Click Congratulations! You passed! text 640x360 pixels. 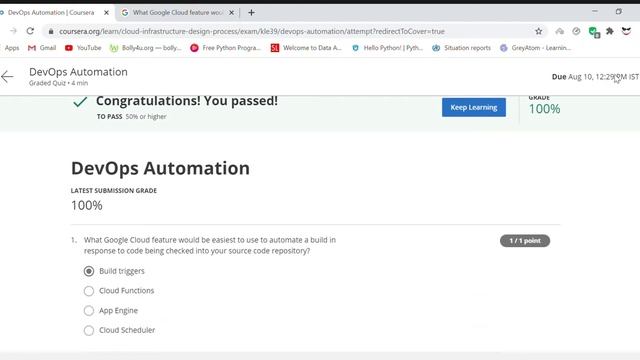tap(187, 101)
